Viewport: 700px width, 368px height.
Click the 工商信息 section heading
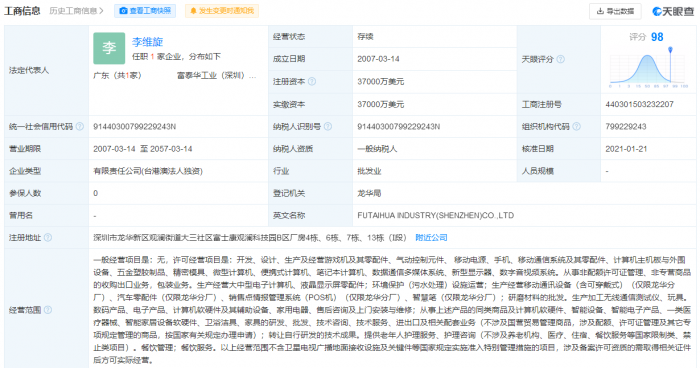[x=22, y=11]
